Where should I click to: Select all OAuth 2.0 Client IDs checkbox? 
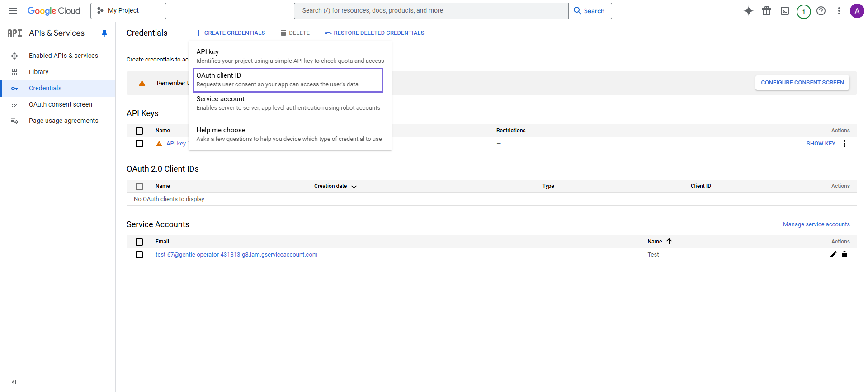click(139, 186)
